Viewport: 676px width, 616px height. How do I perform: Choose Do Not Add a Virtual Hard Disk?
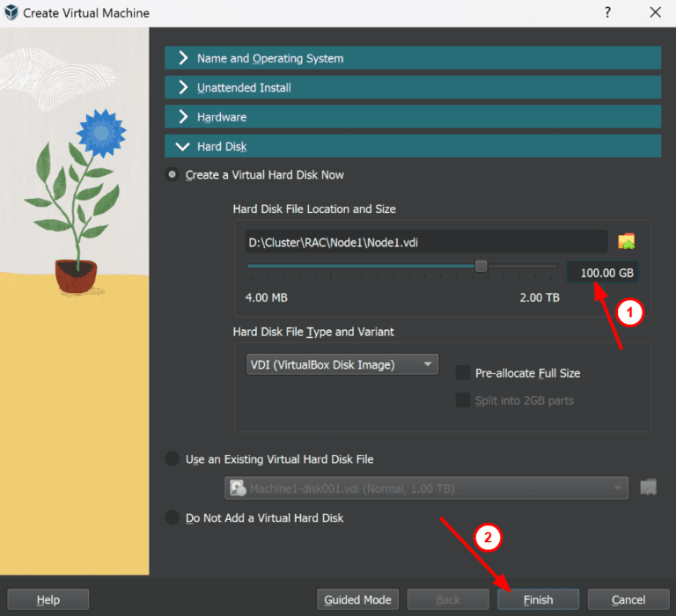[x=173, y=518]
